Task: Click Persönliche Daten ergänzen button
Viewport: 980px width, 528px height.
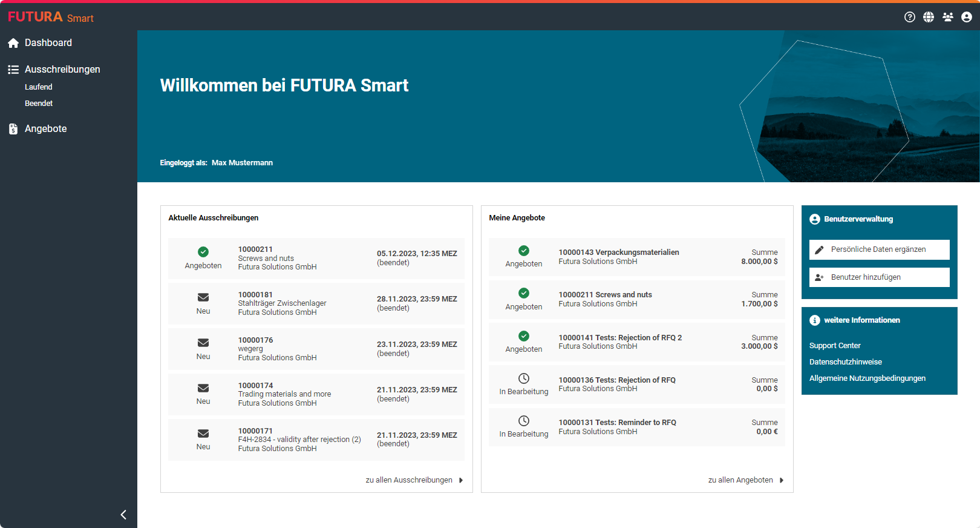Action: tap(879, 249)
